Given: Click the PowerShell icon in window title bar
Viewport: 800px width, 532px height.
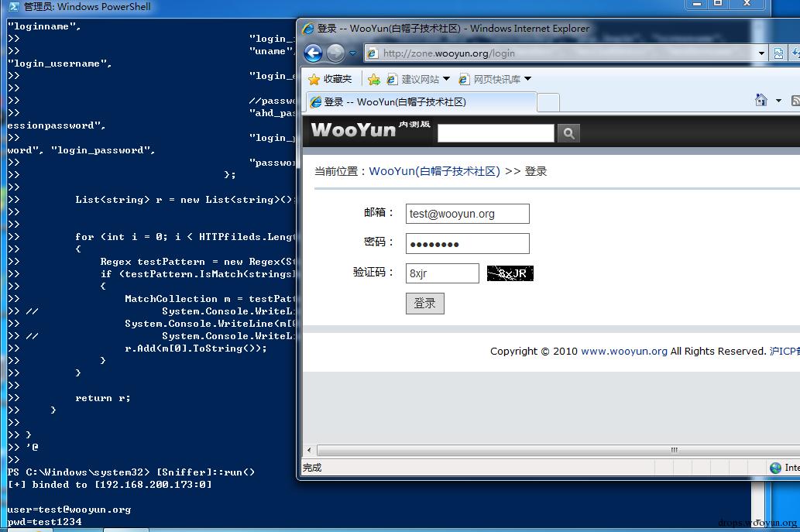Looking at the screenshot, I should click(14, 7).
